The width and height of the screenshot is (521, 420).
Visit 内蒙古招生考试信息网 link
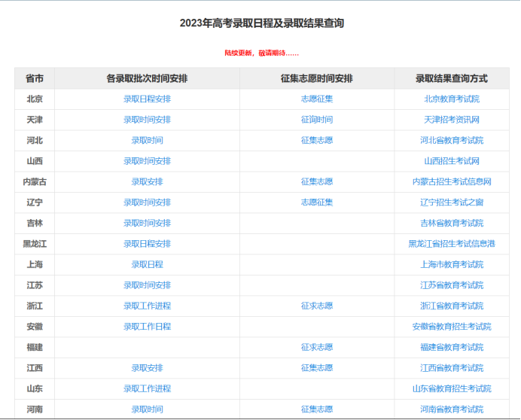(452, 181)
